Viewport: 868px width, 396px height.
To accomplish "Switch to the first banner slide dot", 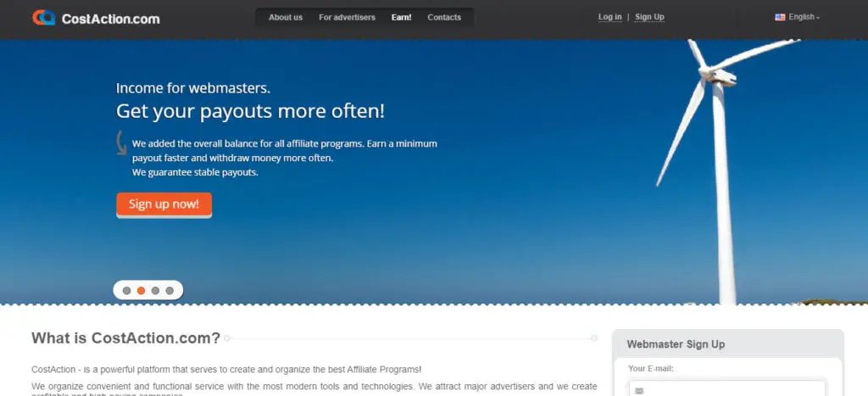I will [x=127, y=290].
